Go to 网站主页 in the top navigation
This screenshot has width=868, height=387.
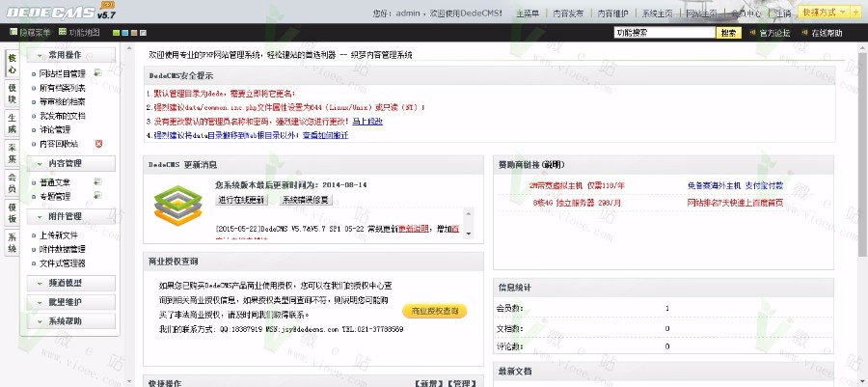coord(701,14)
